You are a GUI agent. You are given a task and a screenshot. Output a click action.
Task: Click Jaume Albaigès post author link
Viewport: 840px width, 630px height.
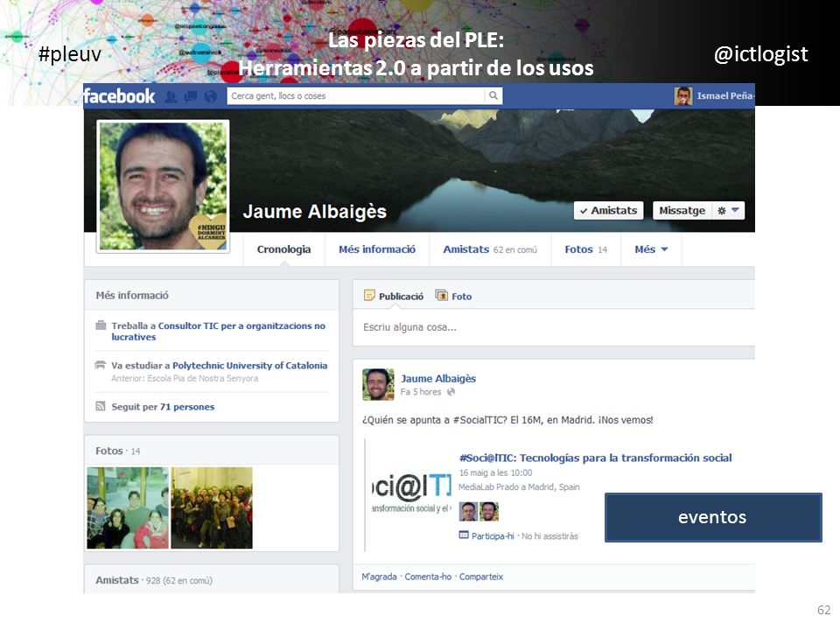(x=438, y=378)
